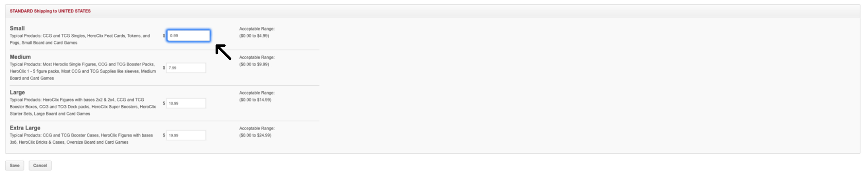Viewport: 868px width, 175px height.
Task: Click the Extra Large typical products description
Action: pyautogui.click(x=81, y=139)
